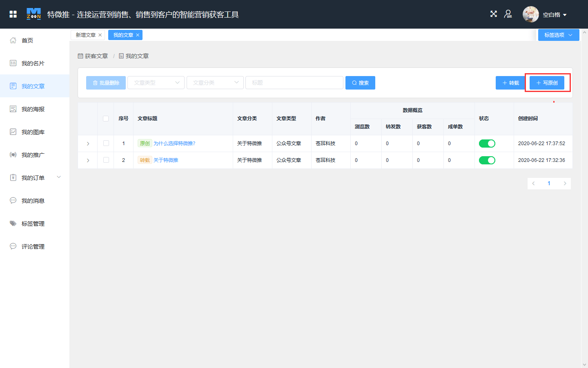
Task: Switch to the 新增文章 tab
Action: pos(85,35)
